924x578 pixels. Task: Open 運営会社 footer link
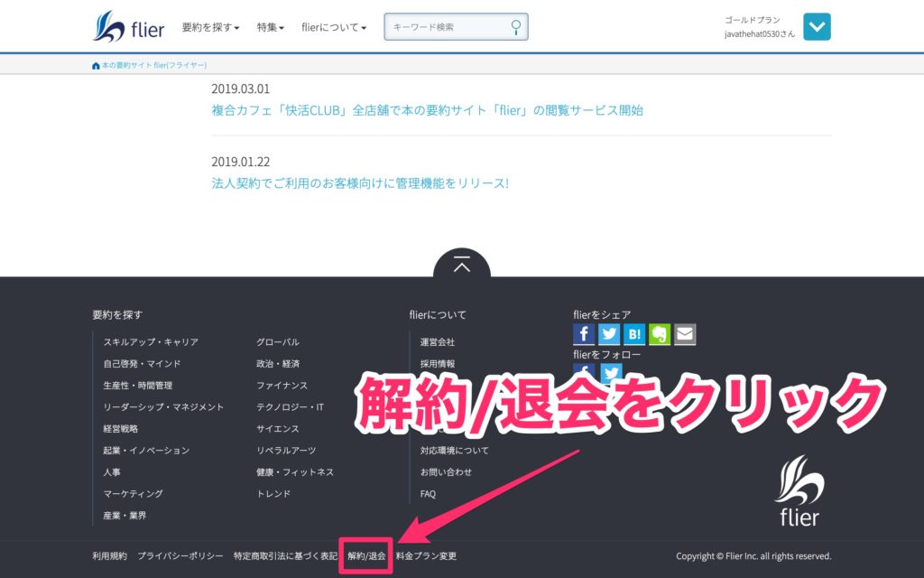(x=438, y=342)
